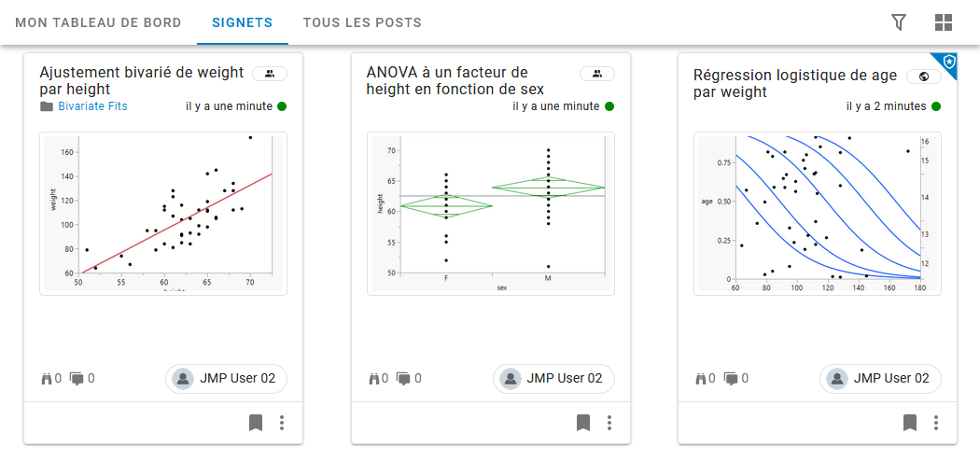Click the comments icon on bivariate post
The width and height of the screenshot is (980, 461).
(77, 379)
